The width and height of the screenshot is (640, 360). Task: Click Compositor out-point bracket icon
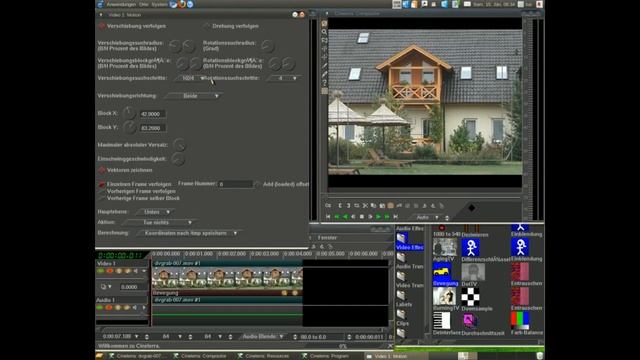(348, 206)
